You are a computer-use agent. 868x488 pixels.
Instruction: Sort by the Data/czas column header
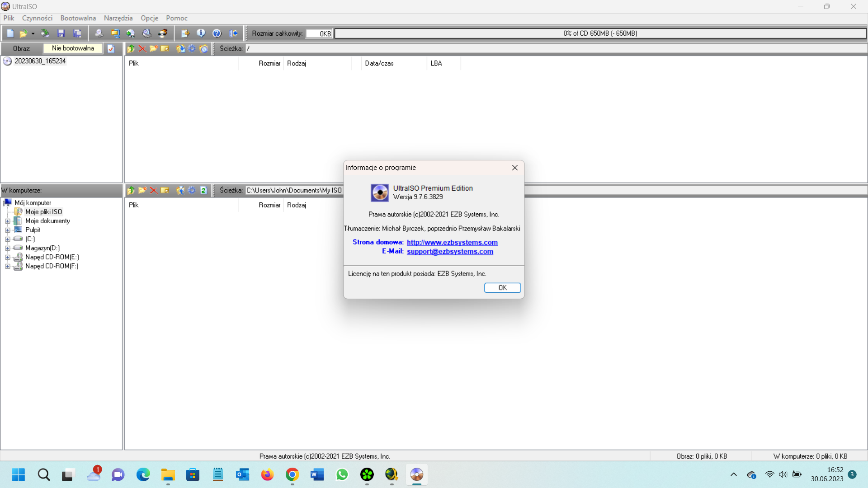coord(393,63)
